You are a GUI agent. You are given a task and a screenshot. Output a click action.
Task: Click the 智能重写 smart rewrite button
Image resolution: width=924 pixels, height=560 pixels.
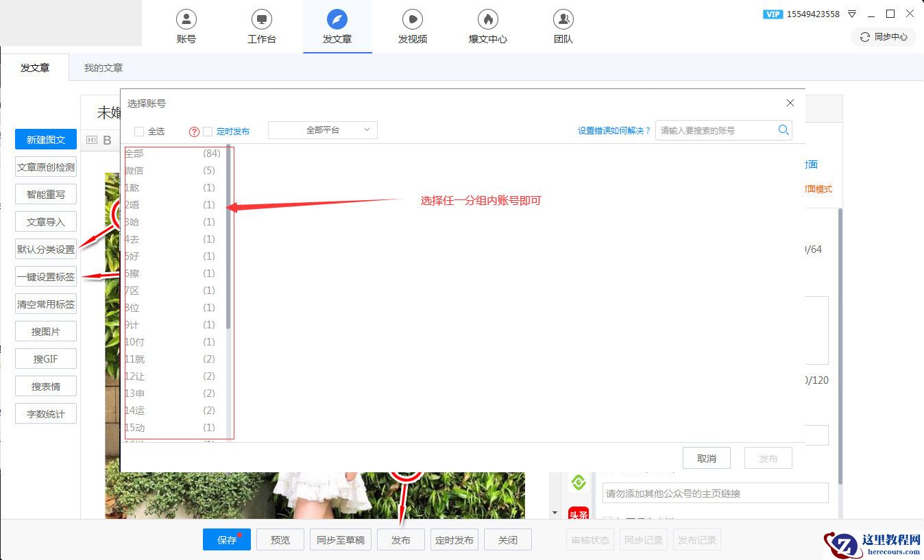point(46,194)
